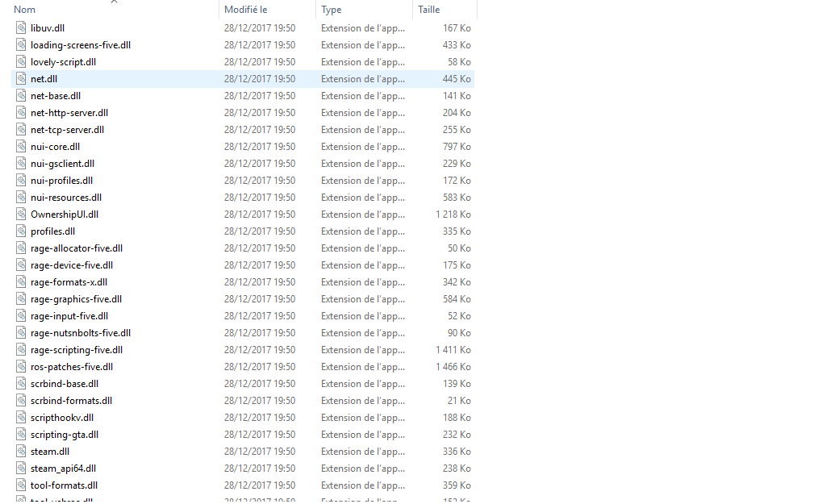Select the OwnershipUI.dll file icon

point(21,215)
